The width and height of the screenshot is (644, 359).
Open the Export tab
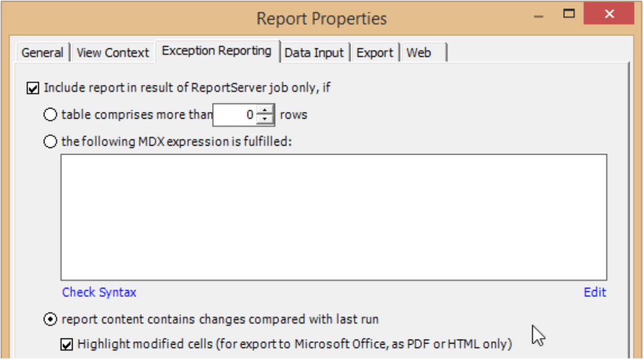click(374, 53)
